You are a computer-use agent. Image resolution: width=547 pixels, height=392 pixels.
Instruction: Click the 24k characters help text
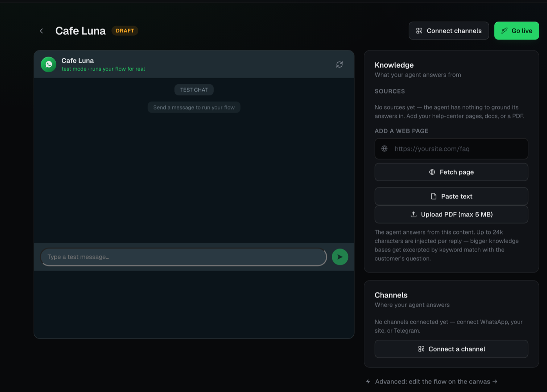click(447, 245)
